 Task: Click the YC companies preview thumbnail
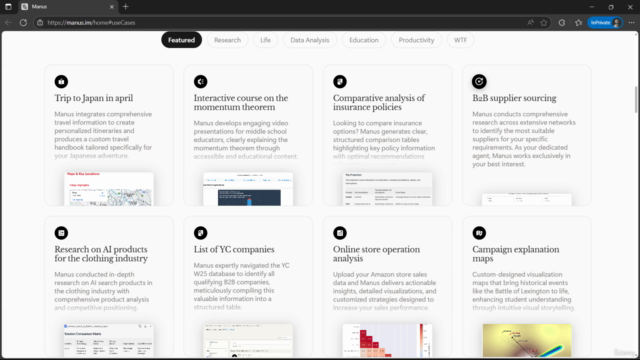point(248,340)
